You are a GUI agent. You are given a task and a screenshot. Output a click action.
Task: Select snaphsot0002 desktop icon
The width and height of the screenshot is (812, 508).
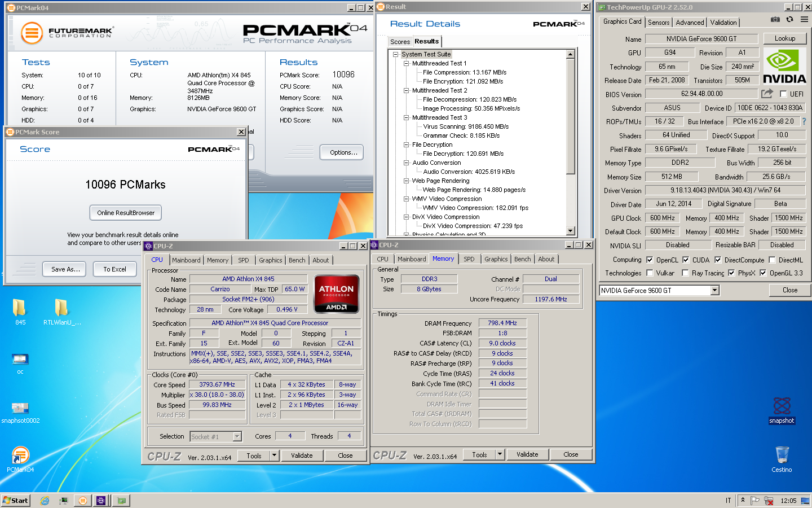pos(20,413)
